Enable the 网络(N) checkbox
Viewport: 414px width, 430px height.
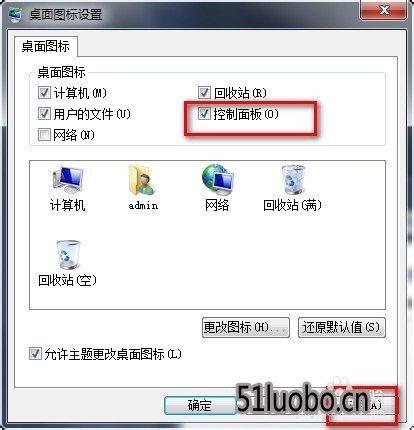[44, 135]
